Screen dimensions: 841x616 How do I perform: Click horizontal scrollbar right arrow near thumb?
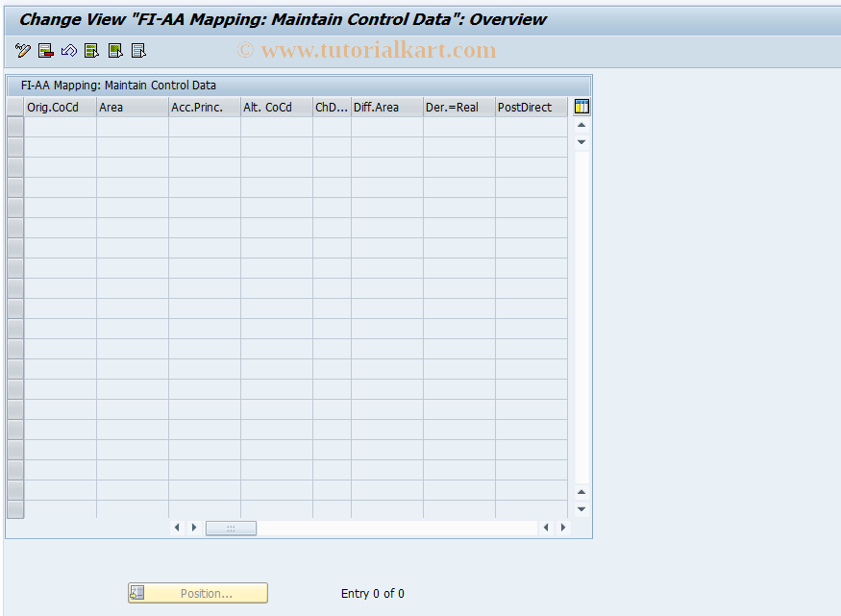(194, 528)
